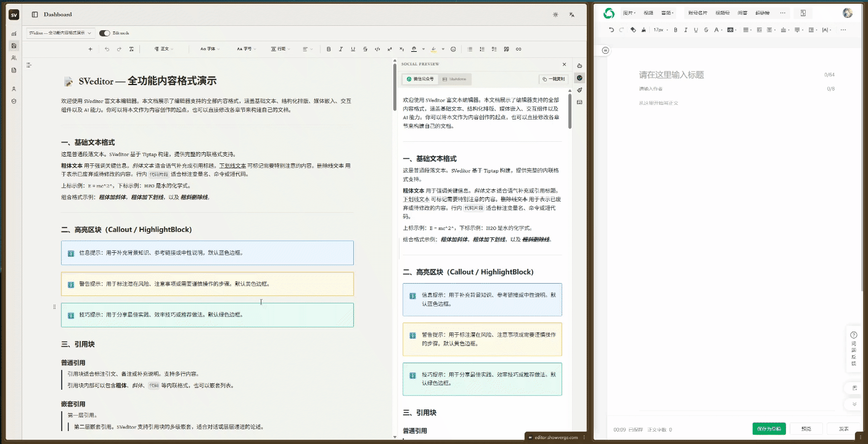Undo in the SVeditor toolbar
Viewport: 868px width, 444px height.
coord(107,49)
